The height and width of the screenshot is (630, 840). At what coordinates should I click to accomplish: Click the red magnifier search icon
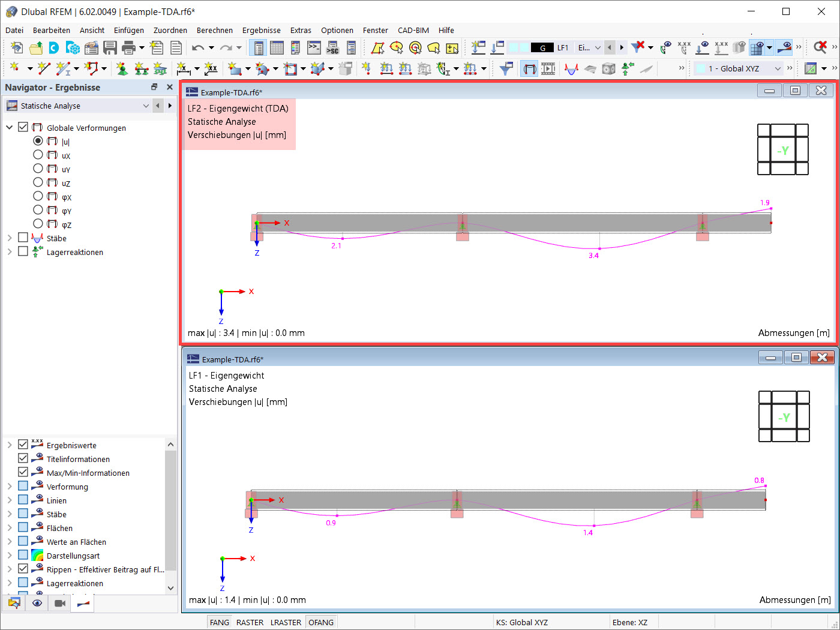point(820,47)
